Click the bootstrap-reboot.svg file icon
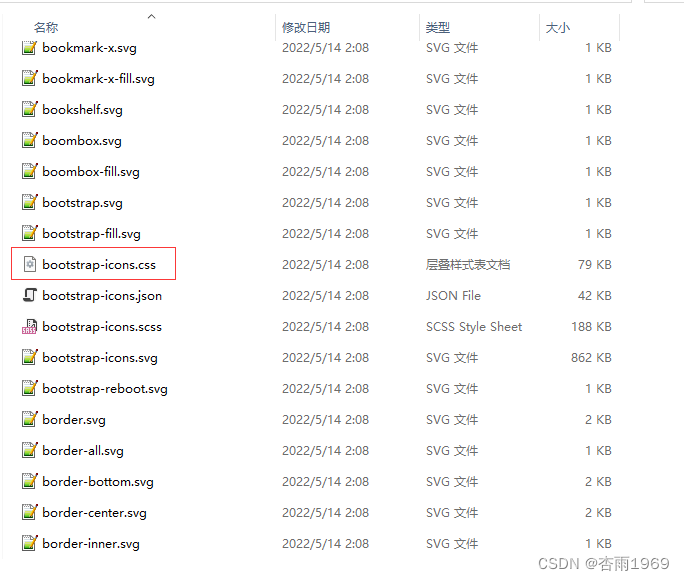This screenshot has width=684, height=581. click(x=30, y=389)
